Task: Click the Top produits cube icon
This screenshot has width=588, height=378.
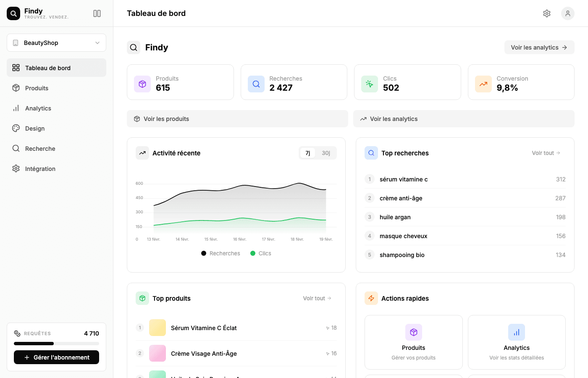Action: [142, 298]
